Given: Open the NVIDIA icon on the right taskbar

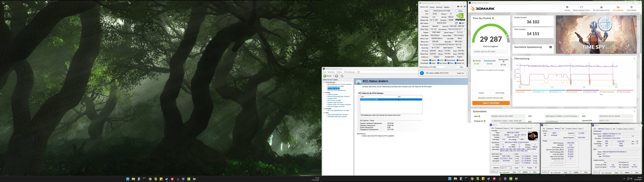Looking at the screenshot, I should click(x=511, y=179).
